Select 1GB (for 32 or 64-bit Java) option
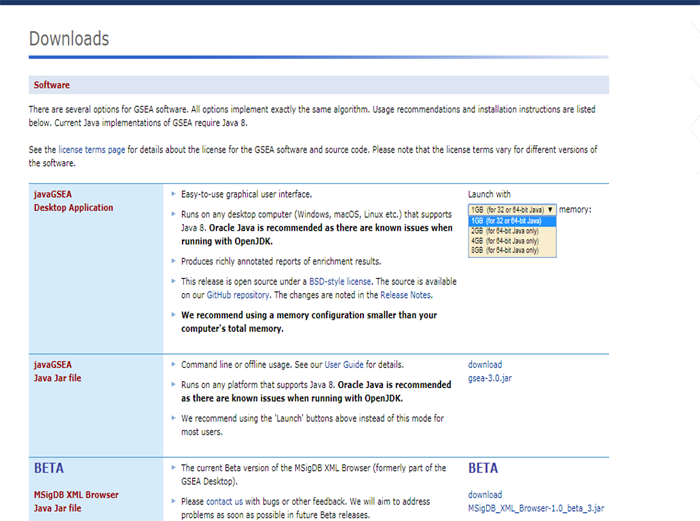 click(x=512, y=221)
